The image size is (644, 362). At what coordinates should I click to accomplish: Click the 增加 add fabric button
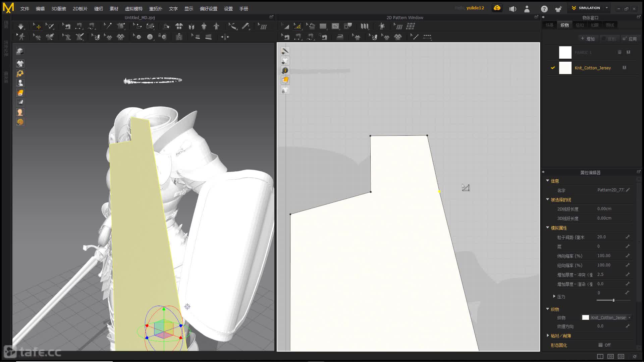588,39
